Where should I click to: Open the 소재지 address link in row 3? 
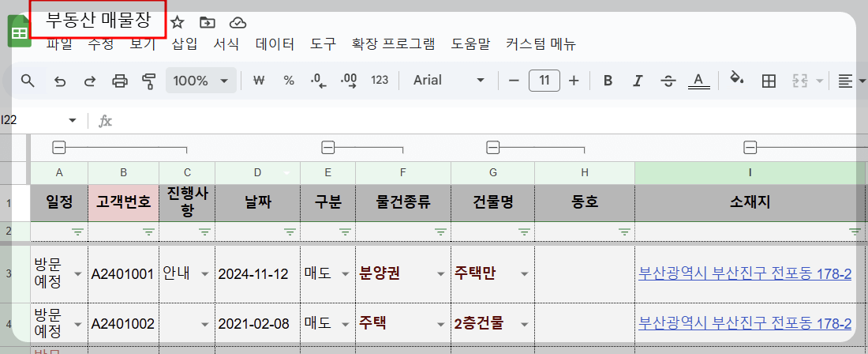pyautogui.click(x=745, y=273)
